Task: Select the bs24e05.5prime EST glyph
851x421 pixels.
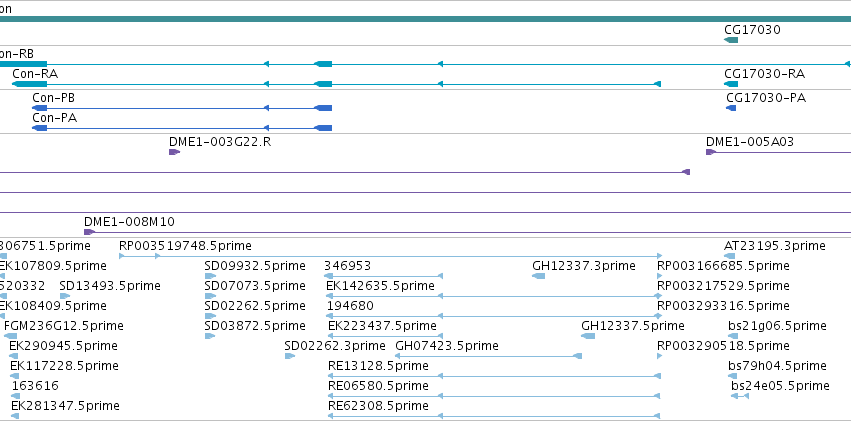Action: click(x=740, y=396)
